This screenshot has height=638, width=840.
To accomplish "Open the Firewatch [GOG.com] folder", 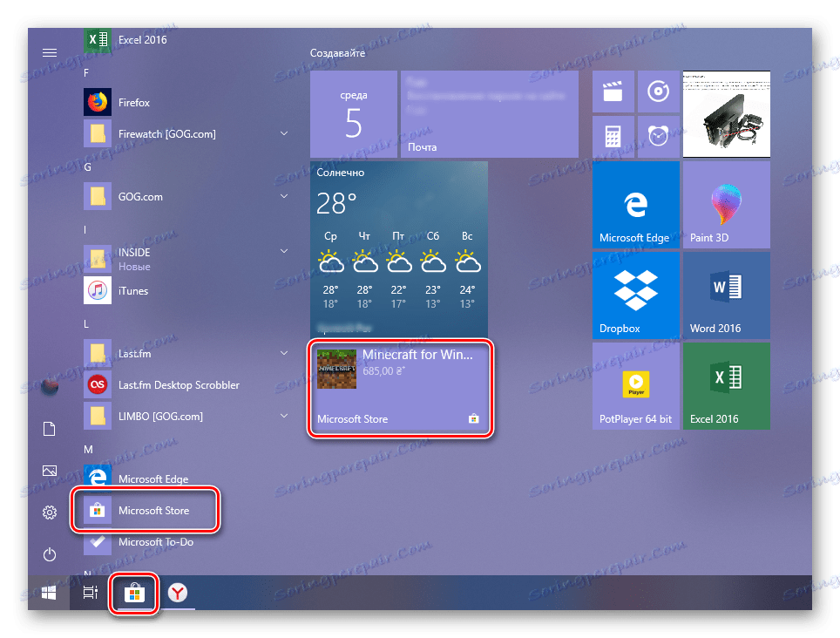I will click(x=186, y=134).
